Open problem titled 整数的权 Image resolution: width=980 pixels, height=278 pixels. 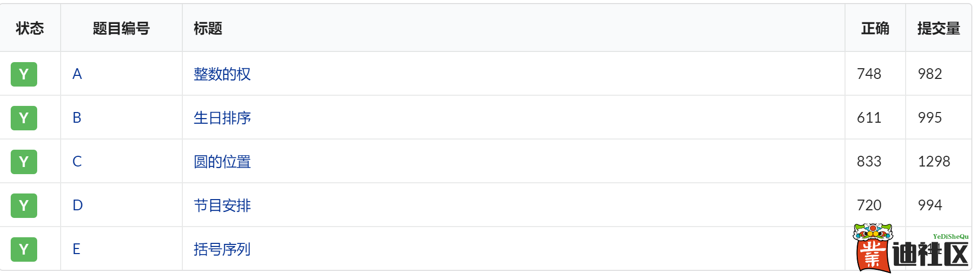tap(222, 74)
